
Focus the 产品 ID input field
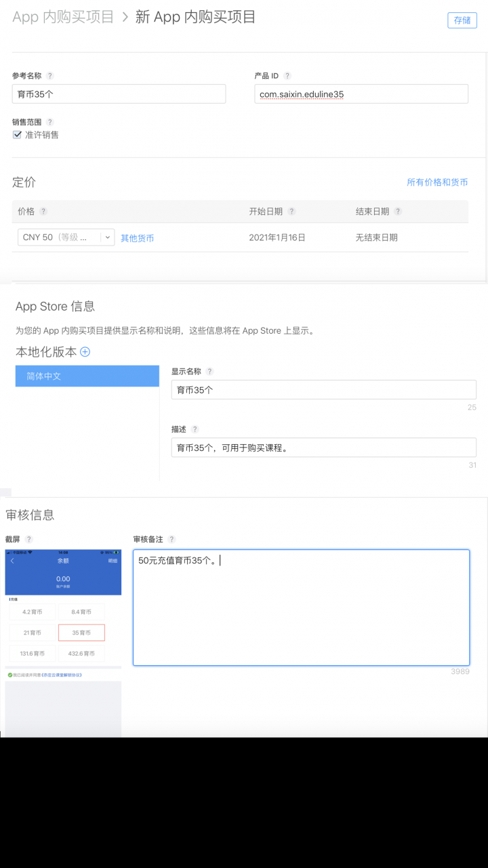pos(361,94)
